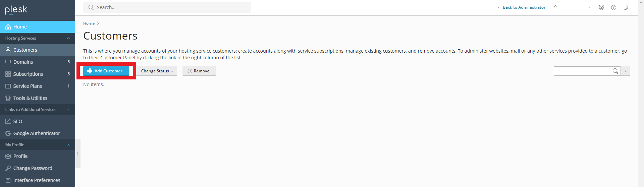Collapse the Links to Additional Services section

click(68, 110)
